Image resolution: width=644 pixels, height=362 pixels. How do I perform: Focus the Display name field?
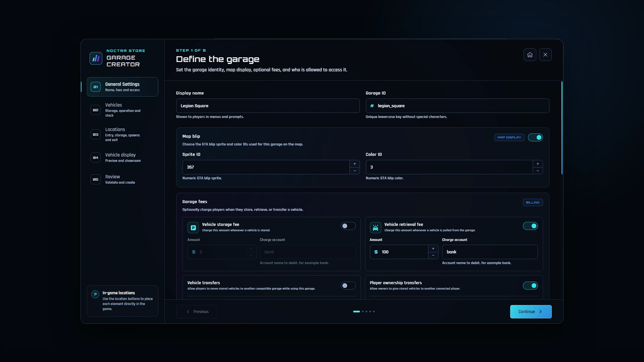click(268, 106)
